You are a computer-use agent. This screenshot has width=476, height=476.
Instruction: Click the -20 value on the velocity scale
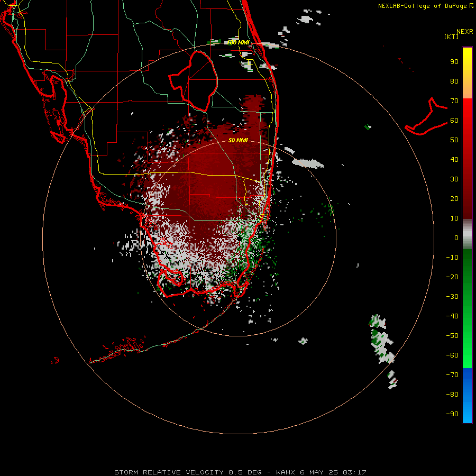[452, 277]
